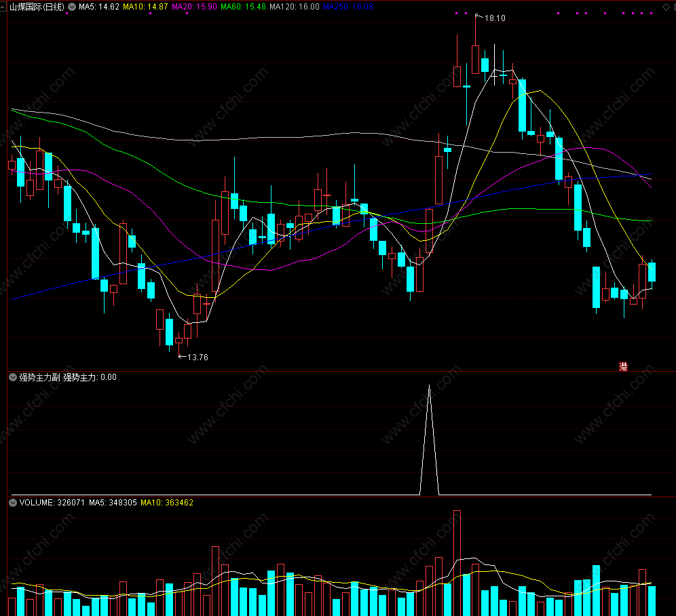This screenshot has height=616, width=676.
Task: Click the tallest red volume bar
Action: 457,563
